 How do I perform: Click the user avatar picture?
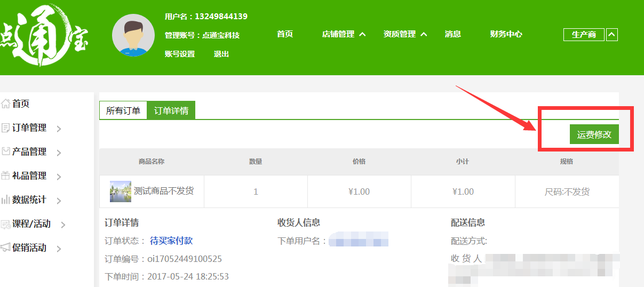133,35
